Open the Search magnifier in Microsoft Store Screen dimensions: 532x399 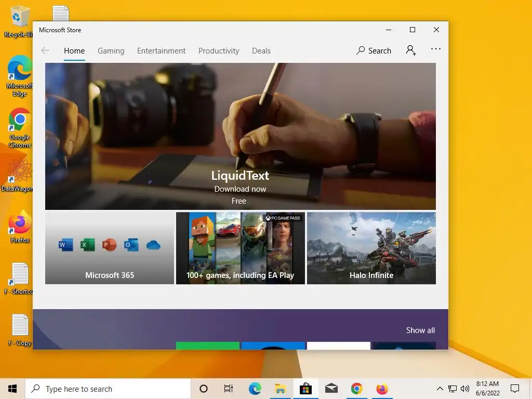374,50
